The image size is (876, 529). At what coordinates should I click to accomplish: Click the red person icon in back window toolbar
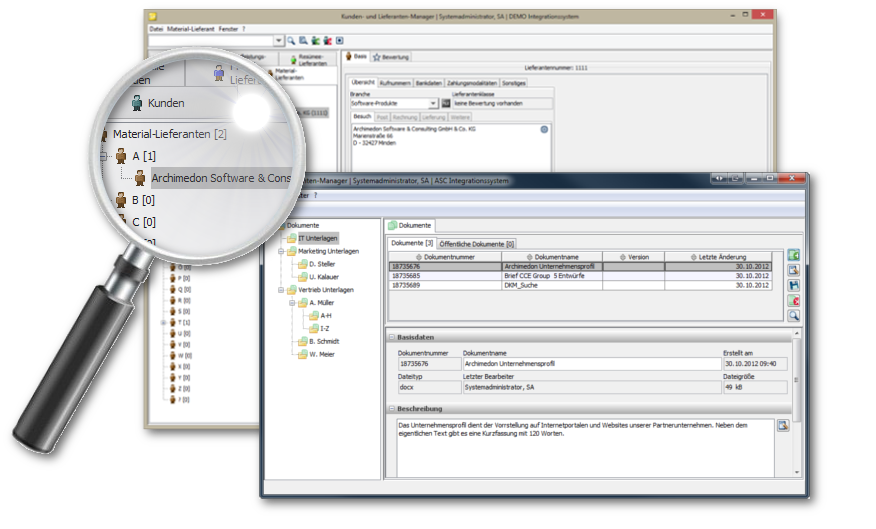(x=327, y=40)
